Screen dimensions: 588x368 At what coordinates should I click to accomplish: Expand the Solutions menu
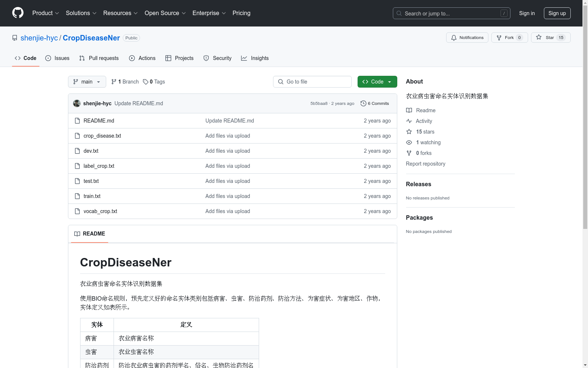tap(81, 13)
